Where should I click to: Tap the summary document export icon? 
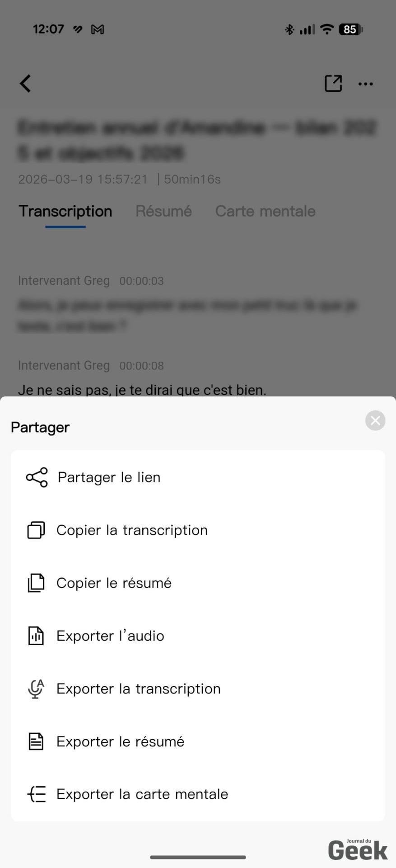pyautogui.click(x=36, y=742)
